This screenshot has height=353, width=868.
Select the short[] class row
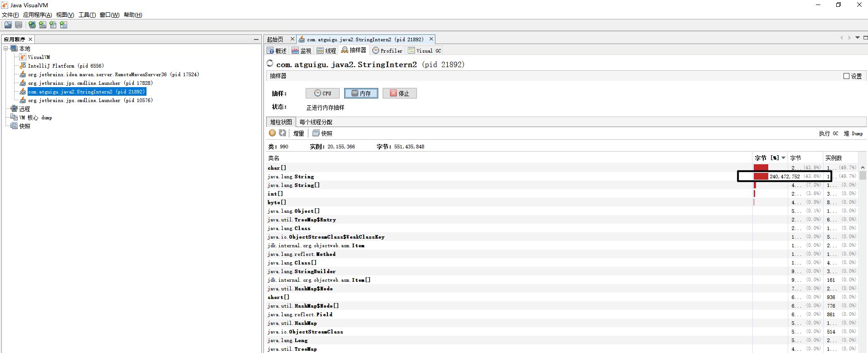pos(562,297)
